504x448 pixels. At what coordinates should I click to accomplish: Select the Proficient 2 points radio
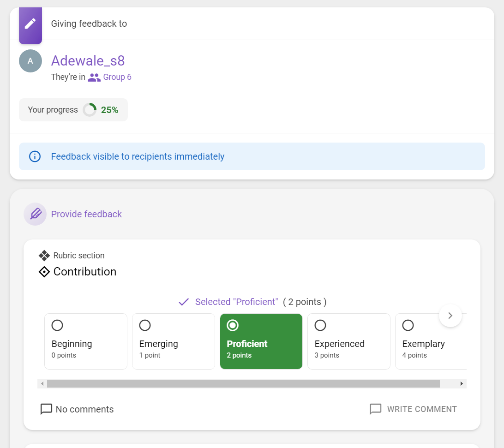233,325
